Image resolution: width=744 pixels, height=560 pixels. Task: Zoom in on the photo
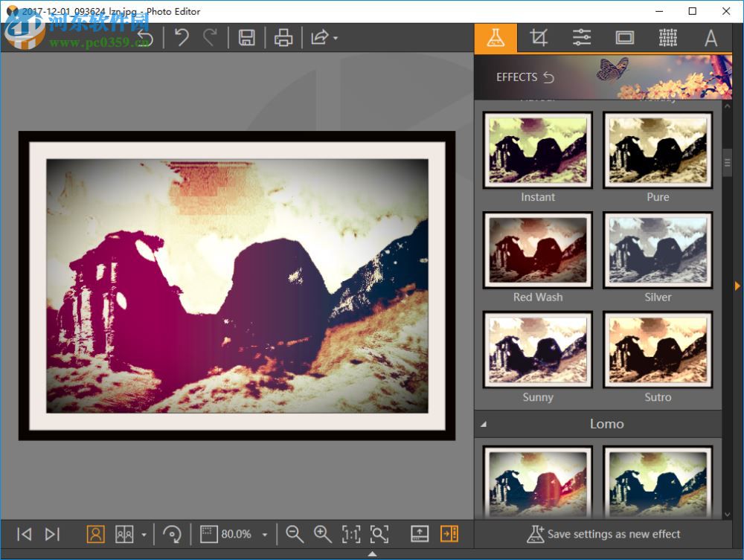tap(322, 534)
